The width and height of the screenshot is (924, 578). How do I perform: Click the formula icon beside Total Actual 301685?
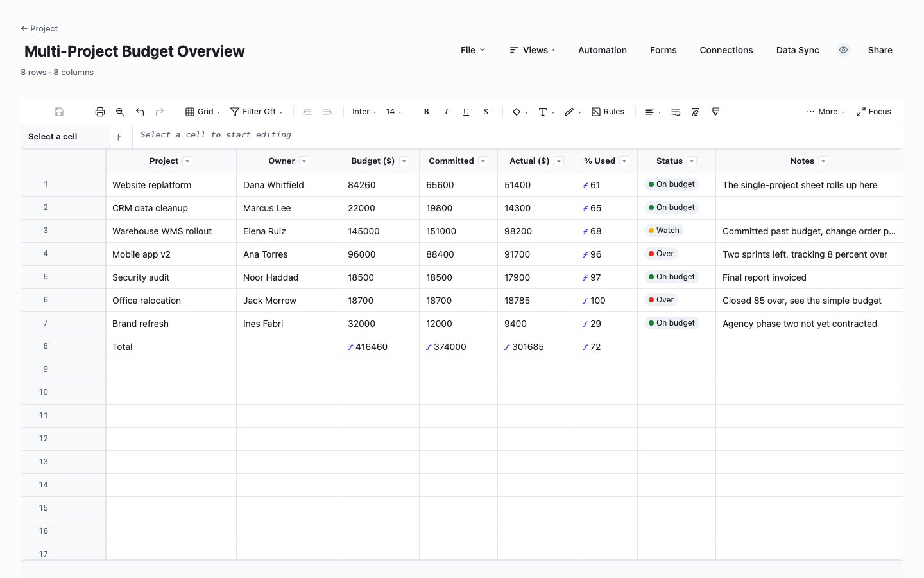pos(507,347)
